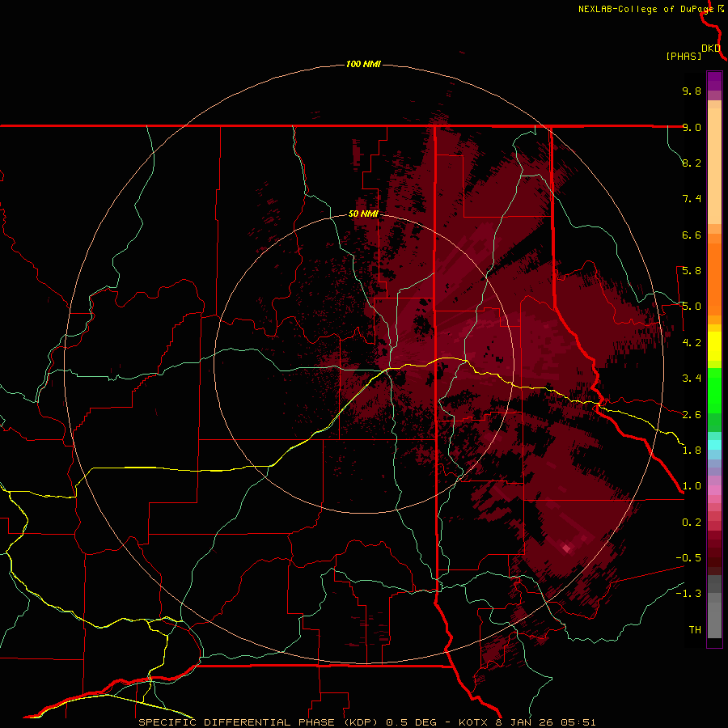
Task: Click the 5.0 legend value
Action: tap(692, 307)
